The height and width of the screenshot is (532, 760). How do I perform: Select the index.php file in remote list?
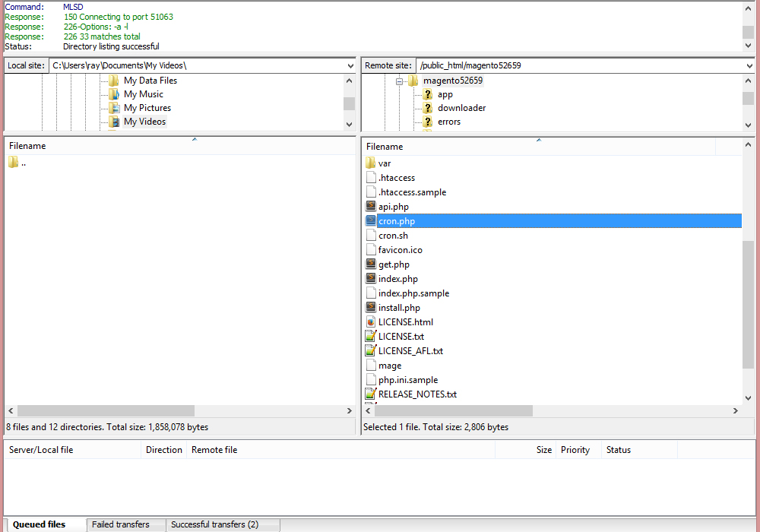(398, 279)
